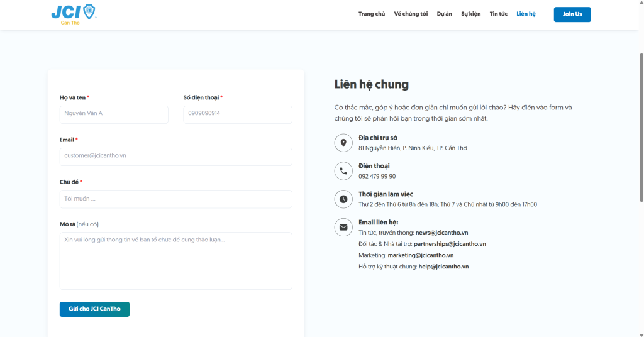Focus the Họ và tên input field

point(114,114)
